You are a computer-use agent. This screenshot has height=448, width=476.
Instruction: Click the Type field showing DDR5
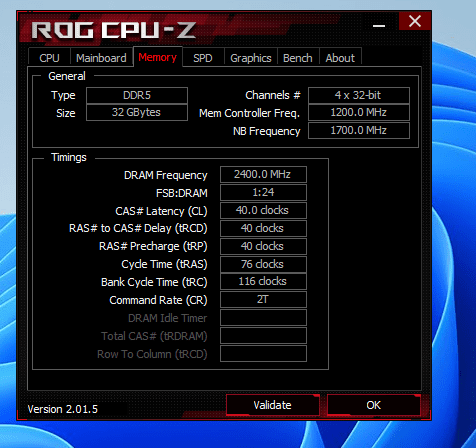click(137, 95)
